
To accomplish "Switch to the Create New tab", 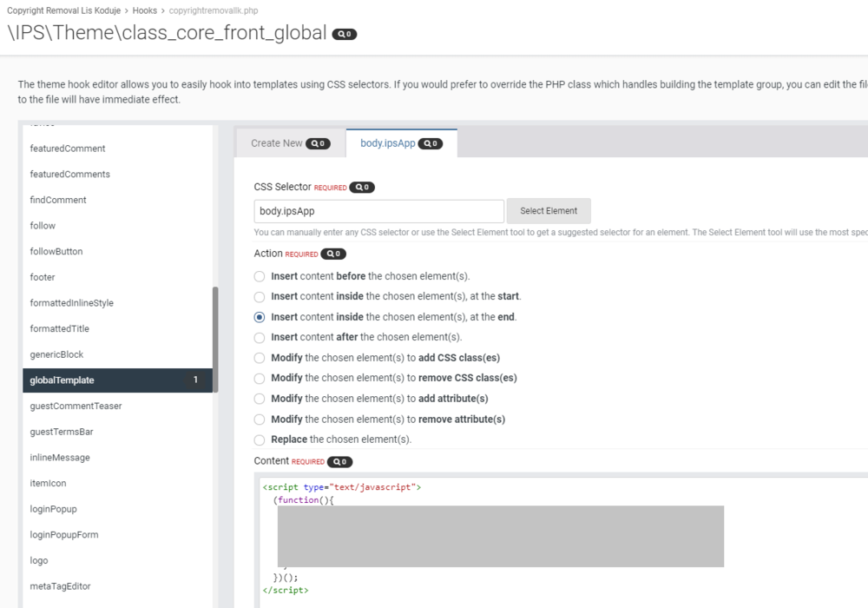I will click(x=277, y=143).
